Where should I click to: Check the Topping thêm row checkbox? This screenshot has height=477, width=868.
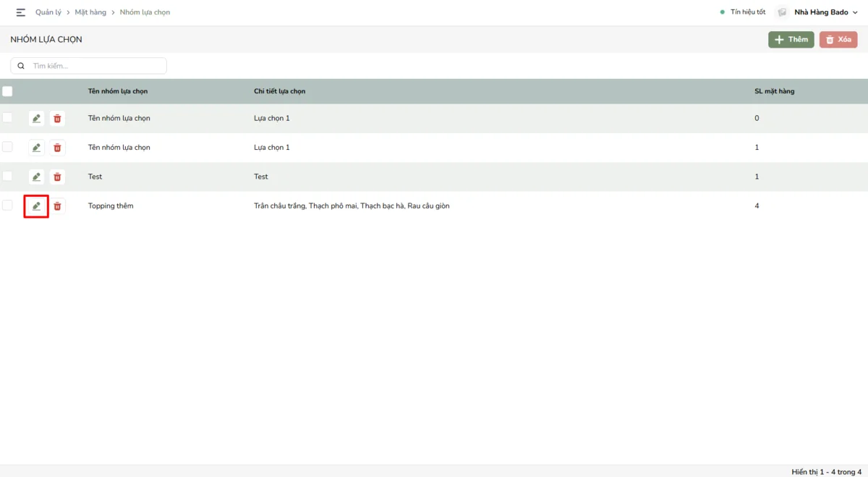click(7, 206)
